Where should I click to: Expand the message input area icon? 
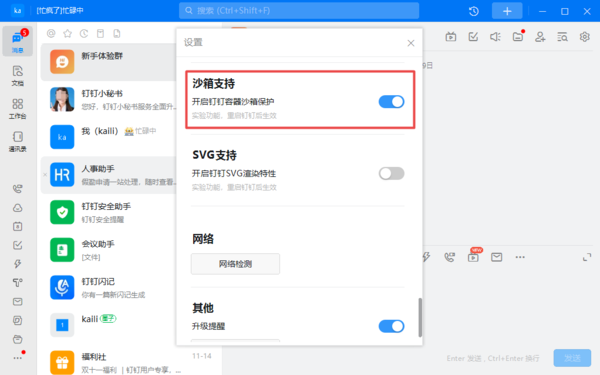[587, 257]
